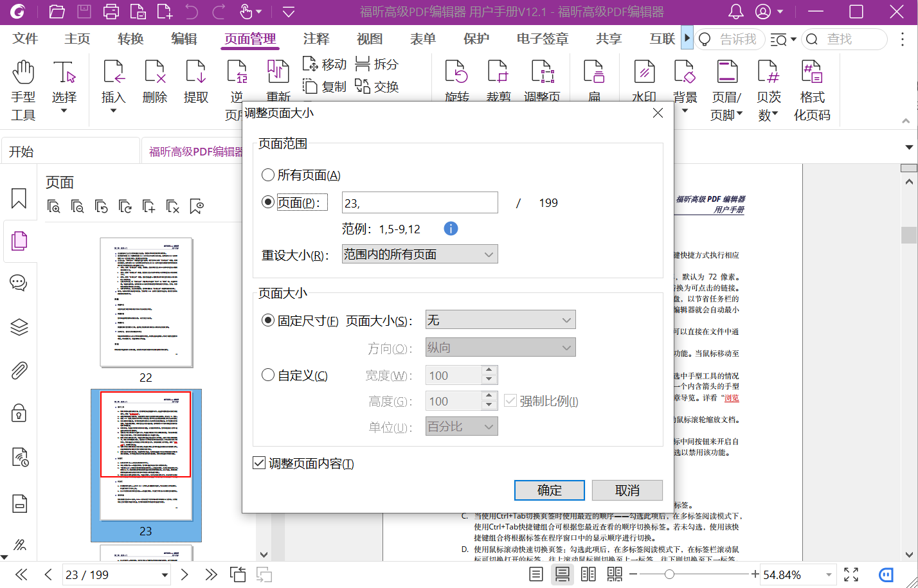The width and height of the screenshot is (918, 588).
Task: Switch to the 保护 ribbon tab
Action: 476,39
